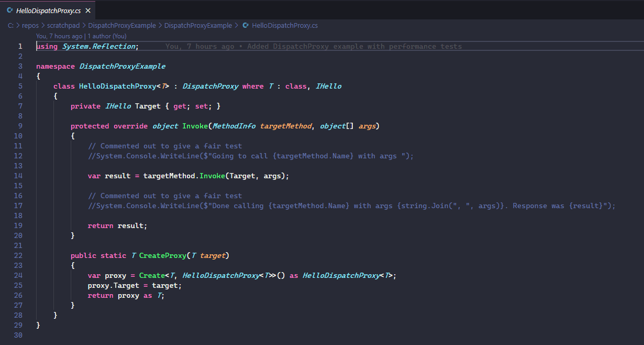This screenshot has height=345, width=644.
Task: Click the commented WriteLine on line 12
Action: click(209, 156)
